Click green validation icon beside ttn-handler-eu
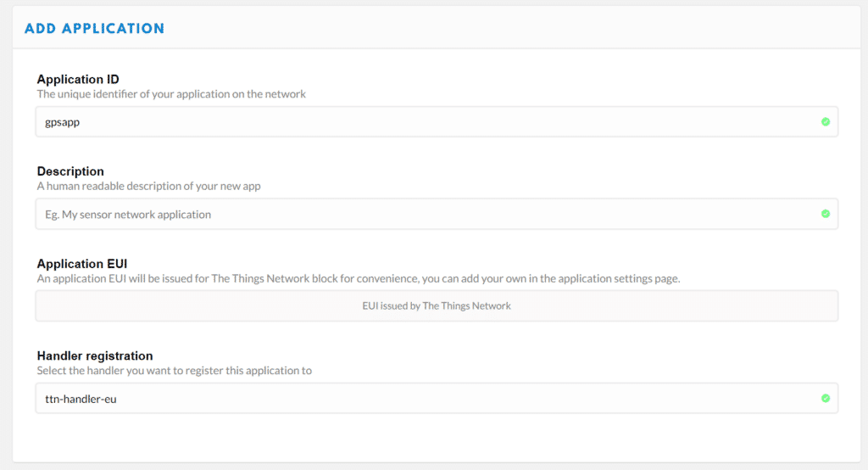The image size is (868, 470). (x=826, y=398)
